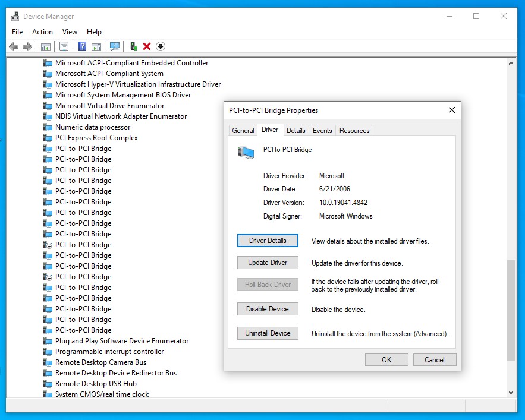
Task: Open the Properties sheet toolbar icon
Action: pyautogui.click(x=64, y=46)
